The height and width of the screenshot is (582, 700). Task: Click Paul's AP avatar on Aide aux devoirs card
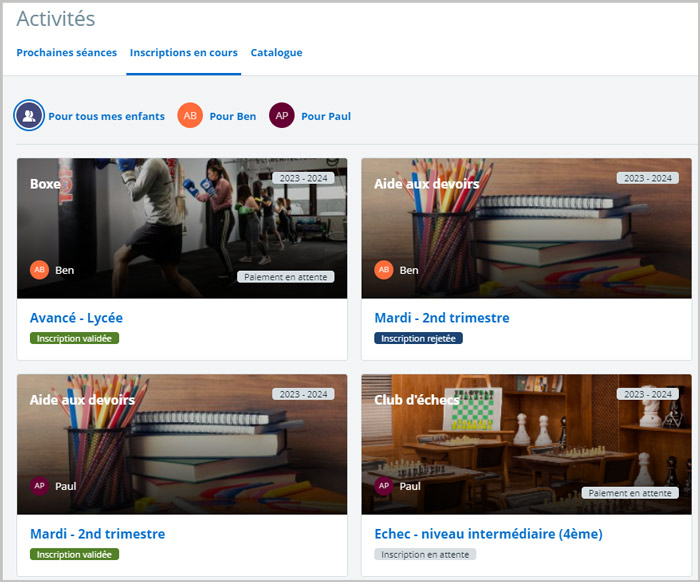pos(40,486)
